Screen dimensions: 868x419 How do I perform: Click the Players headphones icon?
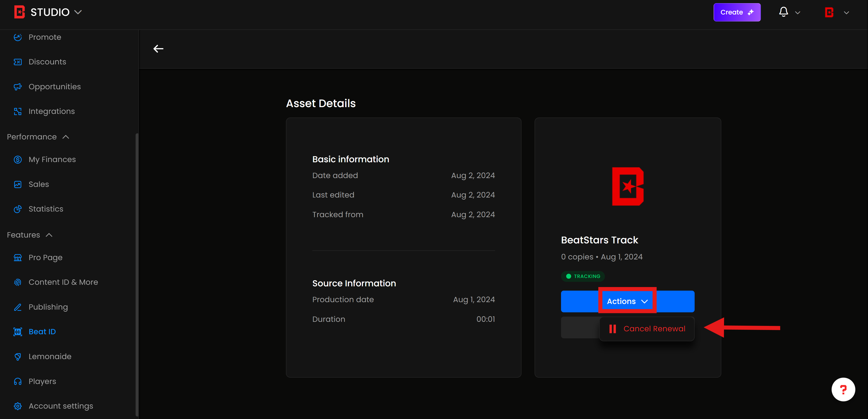[18, 382]
